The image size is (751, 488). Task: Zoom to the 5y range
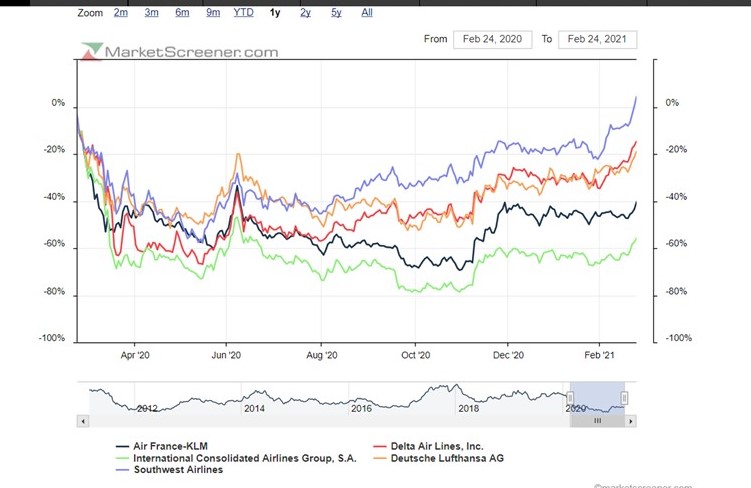[x=337, y=13]
